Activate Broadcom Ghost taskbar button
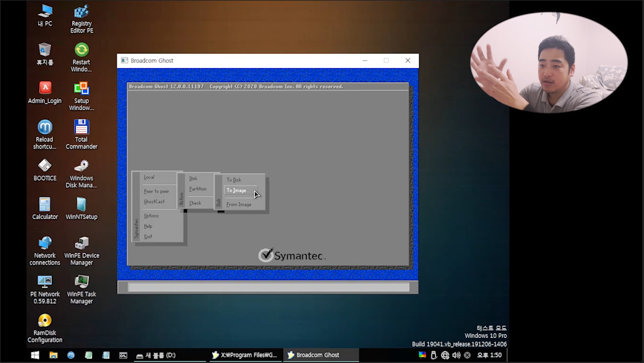 321,355
